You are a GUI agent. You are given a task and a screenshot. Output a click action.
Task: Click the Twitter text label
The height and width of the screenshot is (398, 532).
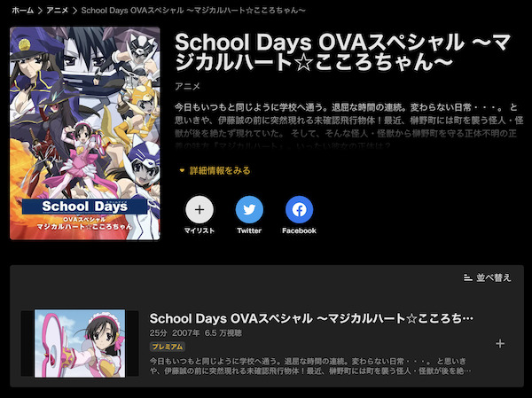pyautogui.click(x=249, y=230)
